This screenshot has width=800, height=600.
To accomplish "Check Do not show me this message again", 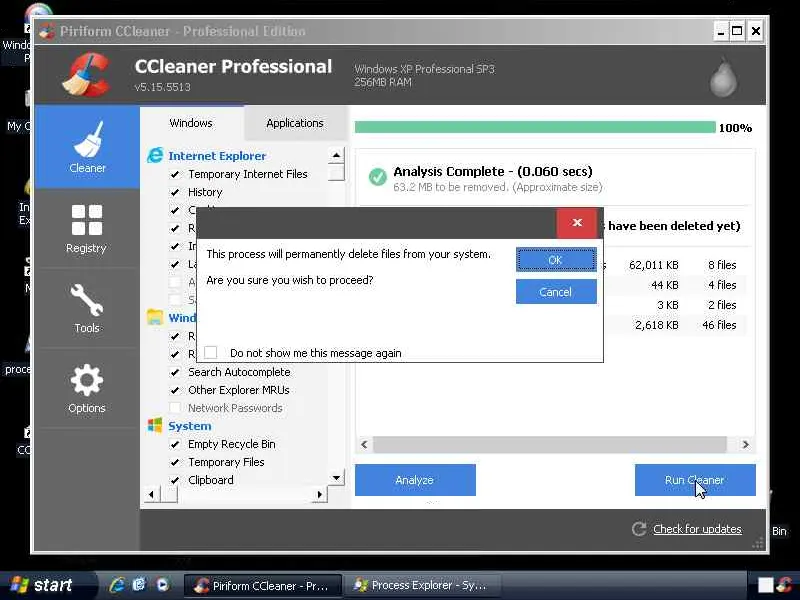I will [210, 353].
